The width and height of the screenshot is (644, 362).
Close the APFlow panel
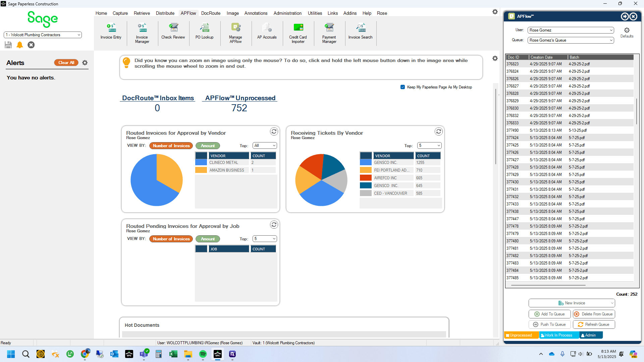(x=633, y=16)
